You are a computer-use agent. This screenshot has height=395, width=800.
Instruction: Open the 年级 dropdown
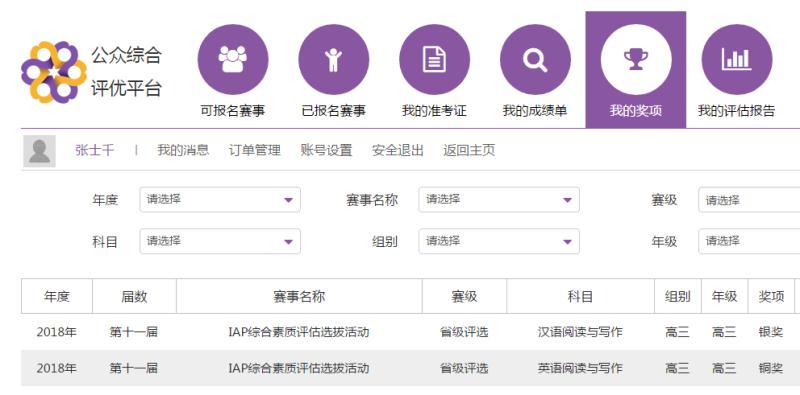click(x=749, y=241)
